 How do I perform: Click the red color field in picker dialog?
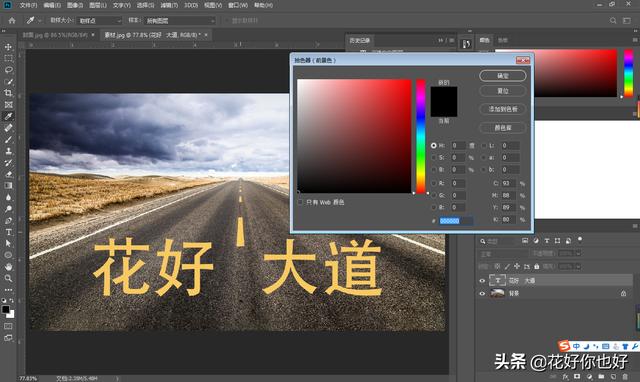click(354, 136)
